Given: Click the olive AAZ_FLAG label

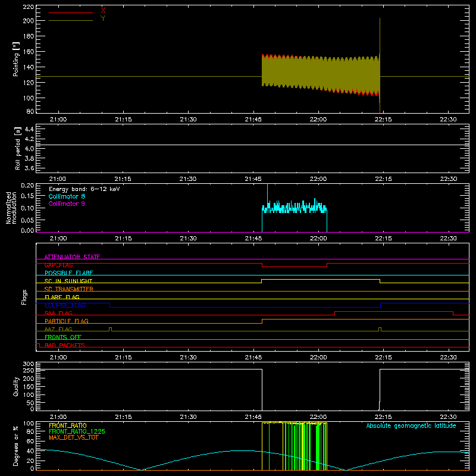Looking at the screenshot, I should (x=58, y=329).
